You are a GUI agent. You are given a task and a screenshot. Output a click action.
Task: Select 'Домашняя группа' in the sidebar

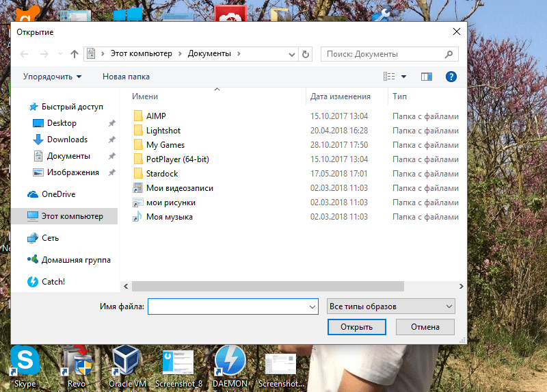pyautogui.click(x=76, y=260)
